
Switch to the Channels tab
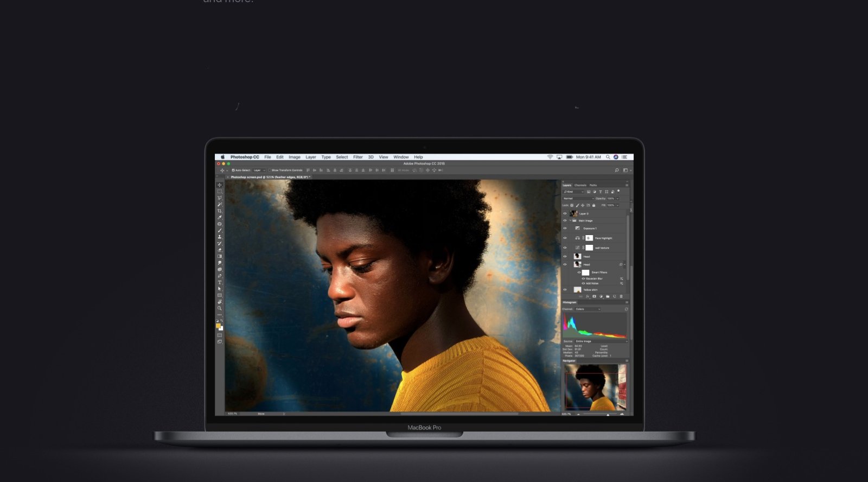[580, 185]
